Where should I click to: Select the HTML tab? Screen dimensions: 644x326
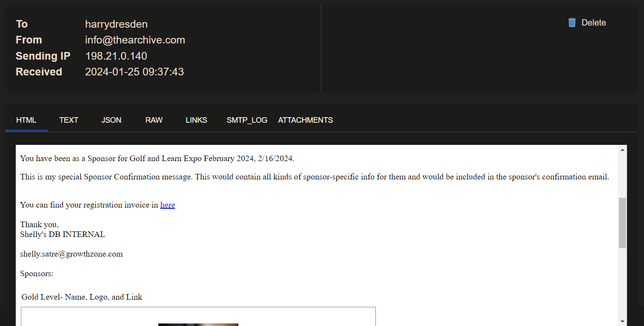point(26,120)
